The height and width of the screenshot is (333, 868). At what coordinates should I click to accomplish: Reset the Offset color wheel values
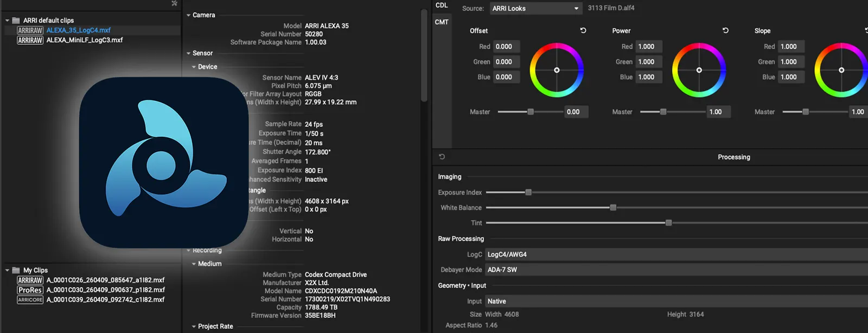[x=583, y=31]
